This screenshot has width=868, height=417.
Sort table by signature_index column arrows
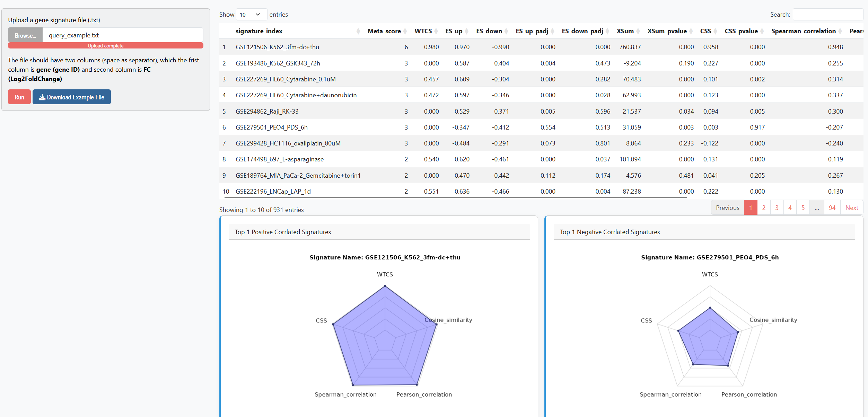(358, 31)
